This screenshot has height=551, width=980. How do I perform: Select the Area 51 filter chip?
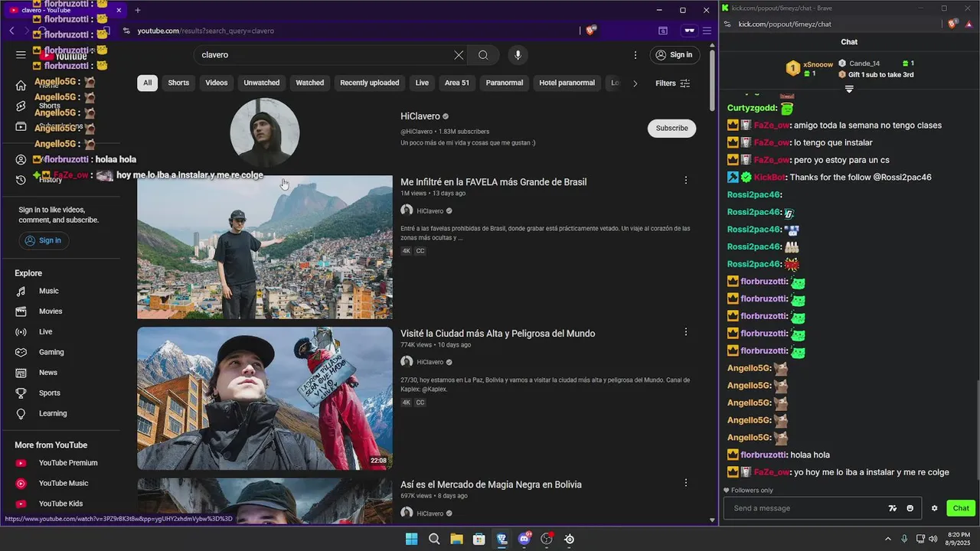[x=457, y=83]
